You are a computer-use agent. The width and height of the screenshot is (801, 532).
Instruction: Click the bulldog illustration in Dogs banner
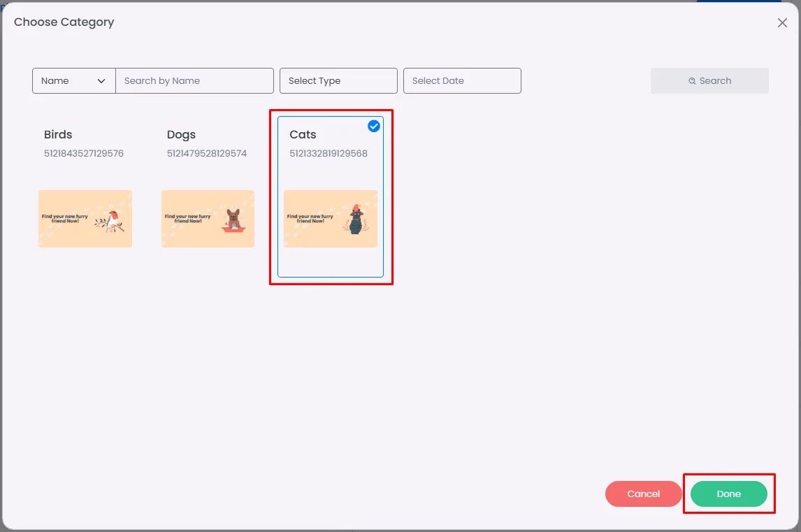click(233, 221)
